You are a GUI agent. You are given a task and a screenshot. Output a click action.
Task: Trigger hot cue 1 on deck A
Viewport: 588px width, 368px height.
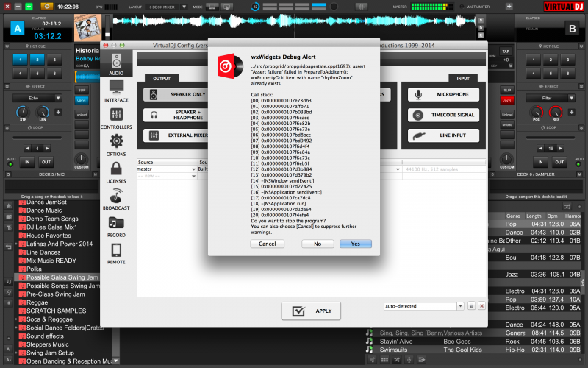pyautogui.click(x=21, y=60)
